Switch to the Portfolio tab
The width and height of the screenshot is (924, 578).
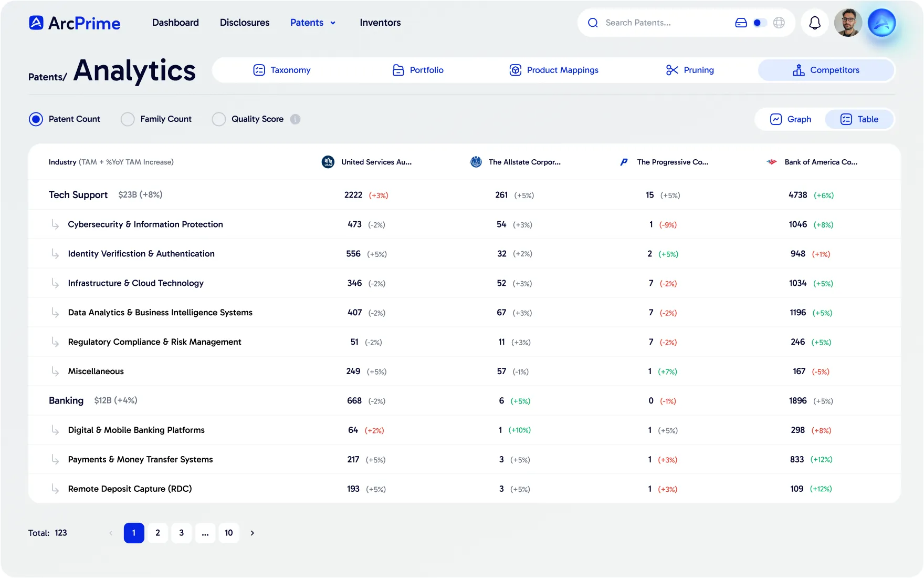coord(418,70)
